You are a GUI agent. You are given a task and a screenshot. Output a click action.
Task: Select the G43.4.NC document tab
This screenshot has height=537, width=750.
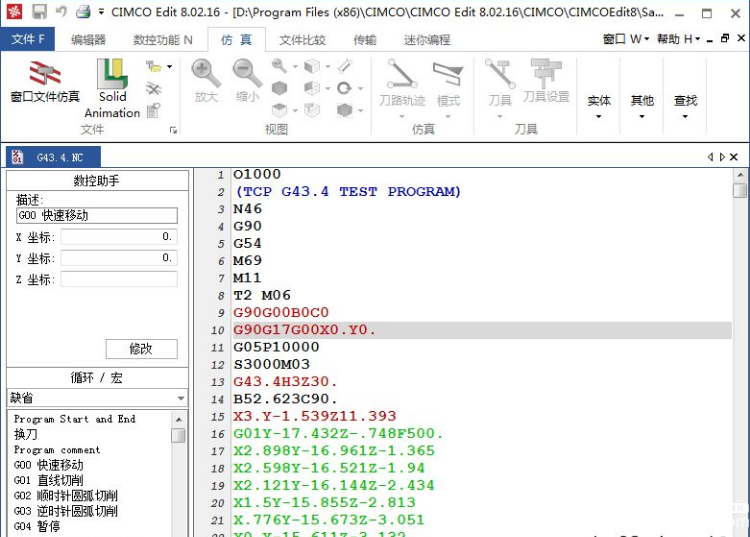(x=53, y=157)
